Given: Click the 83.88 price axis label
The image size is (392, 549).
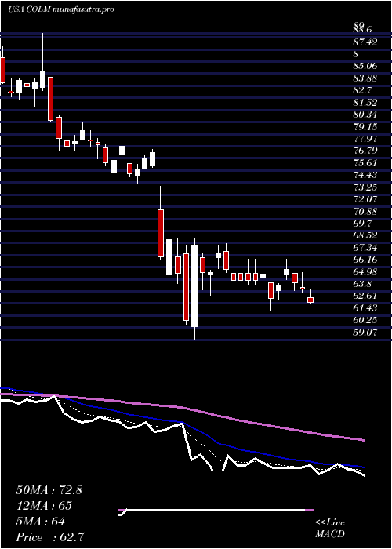Looking at the screenshot, I should pyautogui.click(x=365, y=78).
